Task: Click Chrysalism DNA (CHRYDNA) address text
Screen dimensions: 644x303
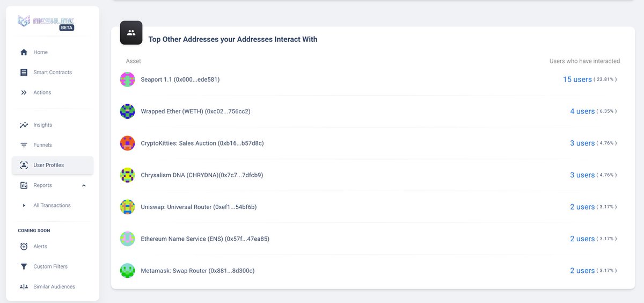Action: [x=202, y=175]
